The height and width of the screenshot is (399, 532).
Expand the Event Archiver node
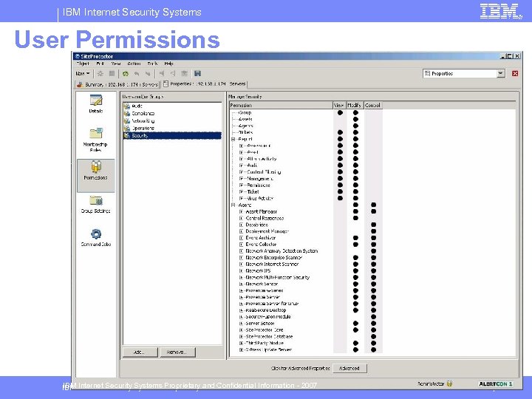tap(241, 238)
